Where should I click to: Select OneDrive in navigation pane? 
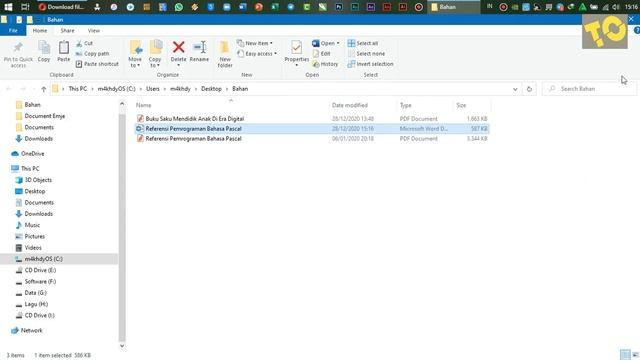coord(32,154)
